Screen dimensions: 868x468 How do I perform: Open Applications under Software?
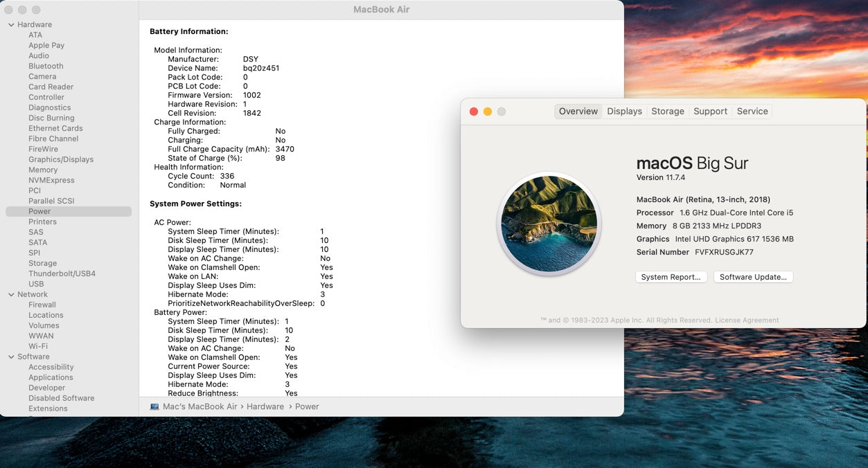[x=51, y=378]
